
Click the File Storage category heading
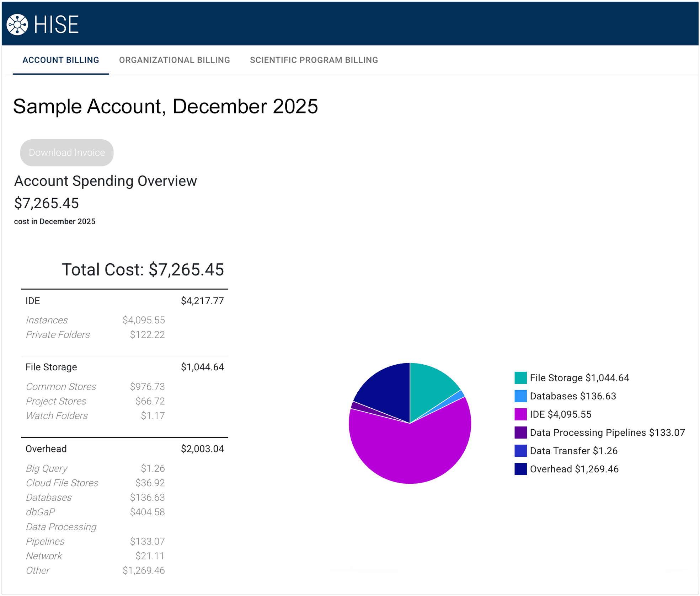click(x=51, y=367)
